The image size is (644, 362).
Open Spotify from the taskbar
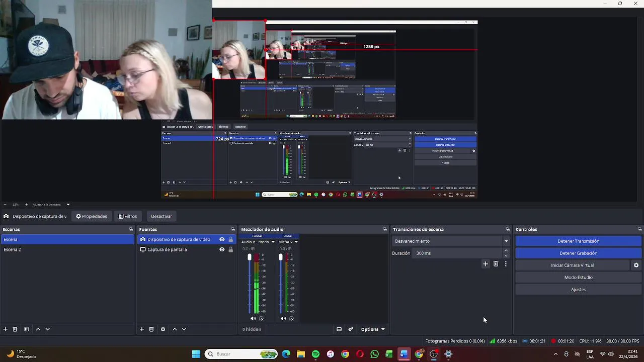315,354
